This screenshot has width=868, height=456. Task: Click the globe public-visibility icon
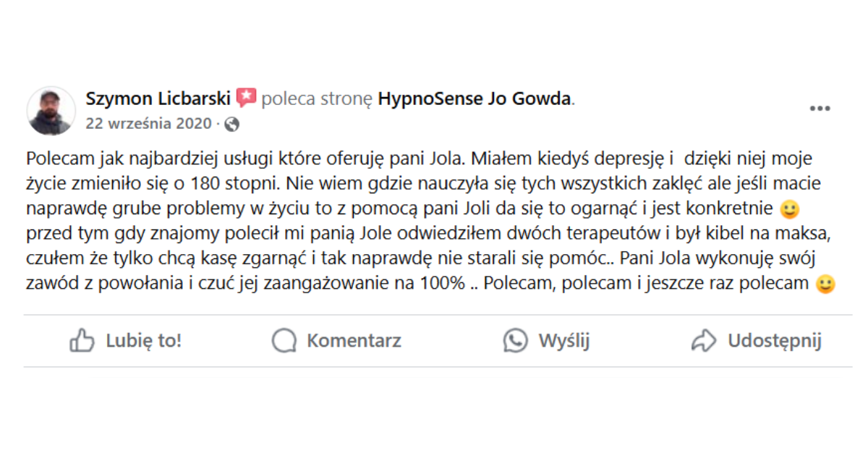tap(232, 124)
